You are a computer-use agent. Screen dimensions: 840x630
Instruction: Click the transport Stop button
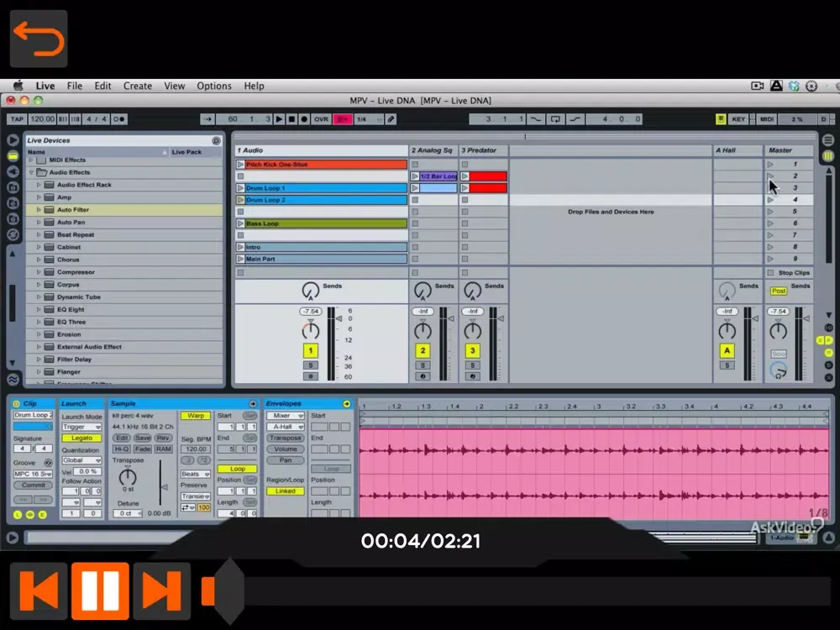[x=291, y=119]
